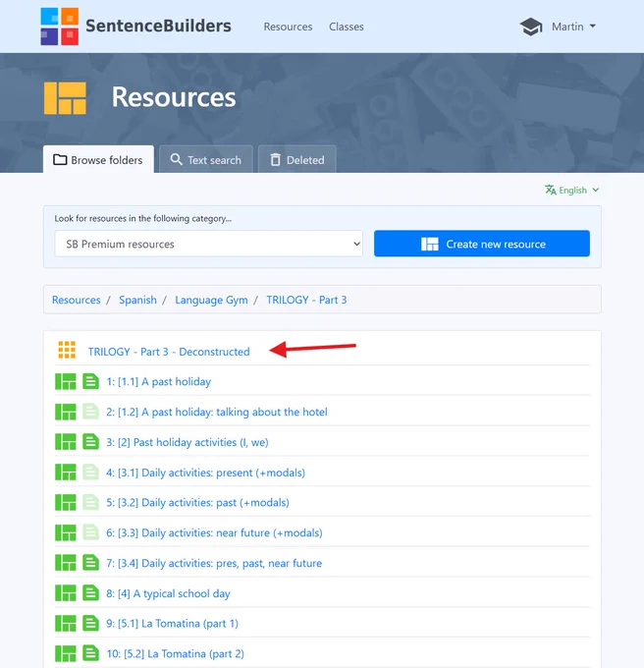Open 3: [2] Past holiday activities (I, we)
644x668 pixels.
188,442
